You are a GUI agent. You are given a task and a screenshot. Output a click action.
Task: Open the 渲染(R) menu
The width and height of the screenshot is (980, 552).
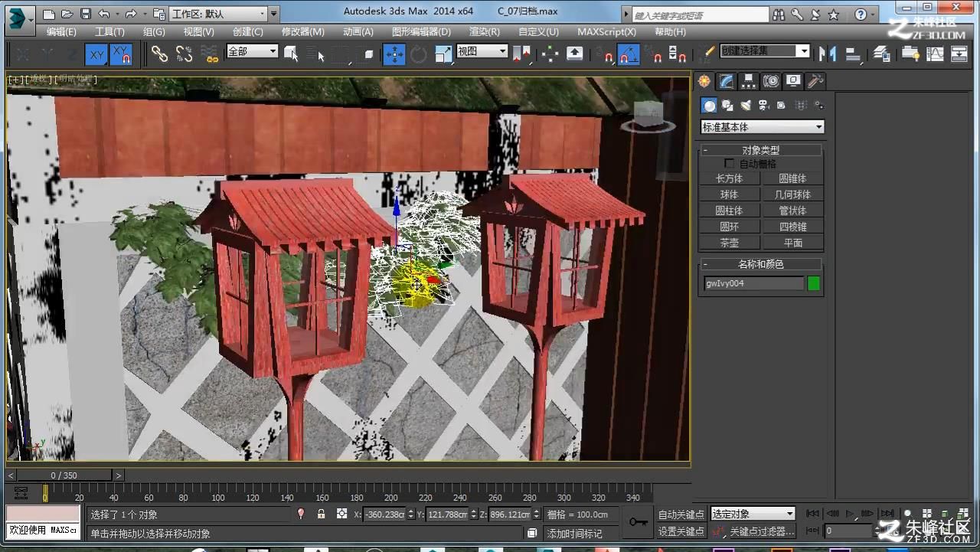point(485,31)
